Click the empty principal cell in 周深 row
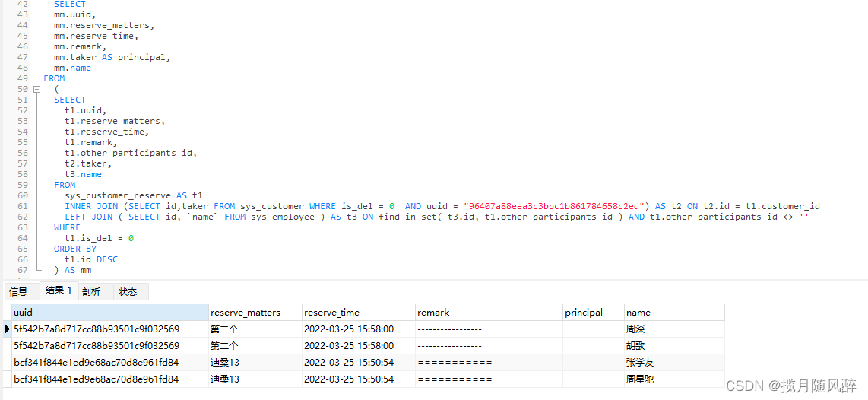This screenshot has height=400, width=868. point(593,329)
